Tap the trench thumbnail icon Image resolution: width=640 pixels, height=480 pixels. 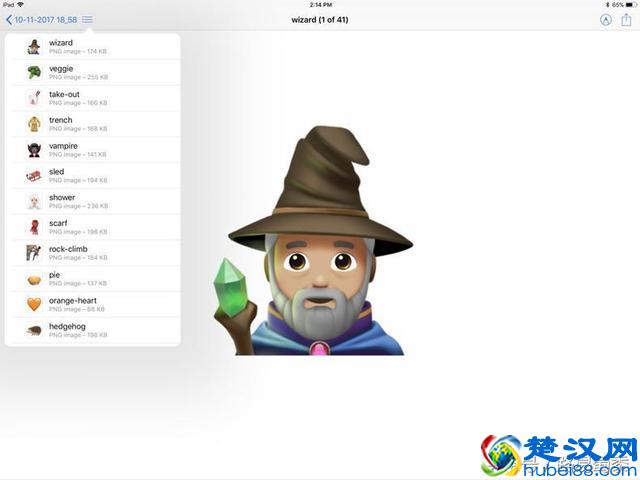34,124
